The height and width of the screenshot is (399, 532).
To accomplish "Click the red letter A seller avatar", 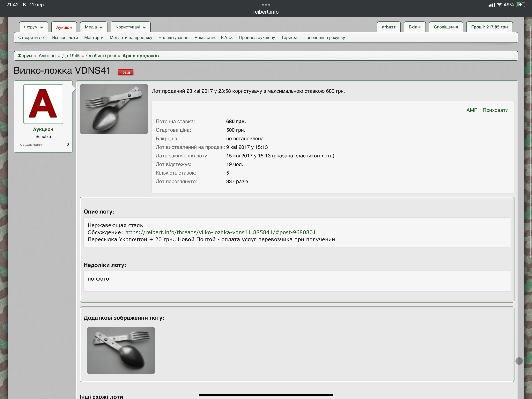I will [43, 104].
